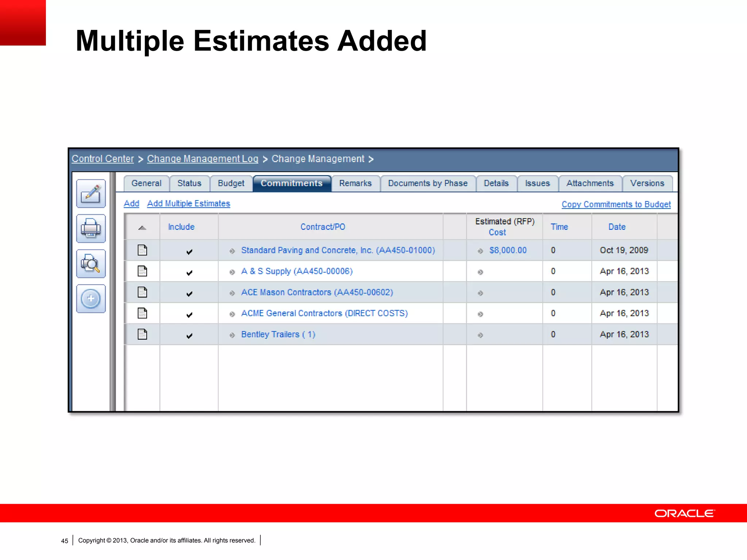Toggle Include check for ACME General Contractors
747x560 pixels.
tap(189, 315)
